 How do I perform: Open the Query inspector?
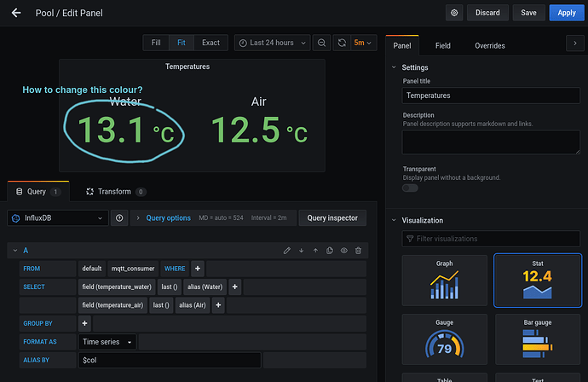(x=332, y=218)
